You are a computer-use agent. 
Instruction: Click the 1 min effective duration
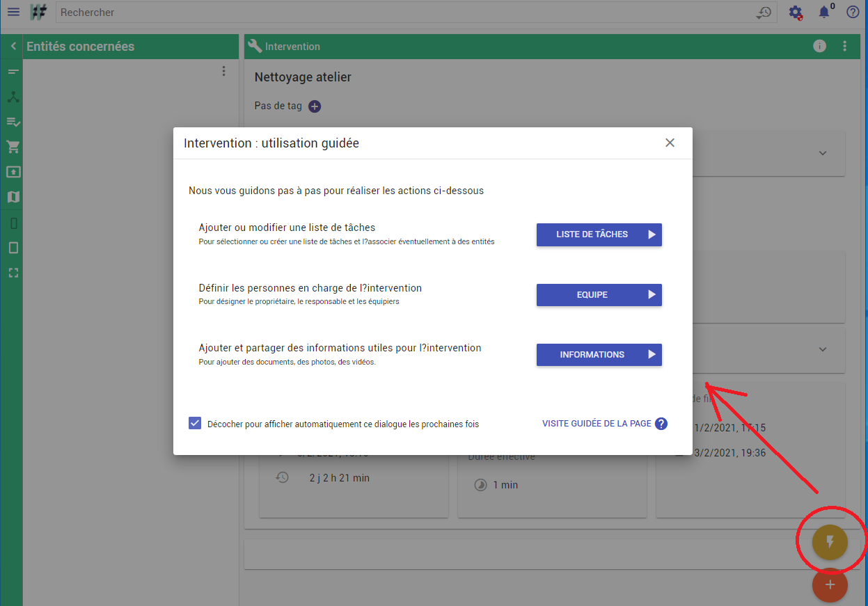tap(505, 485)
